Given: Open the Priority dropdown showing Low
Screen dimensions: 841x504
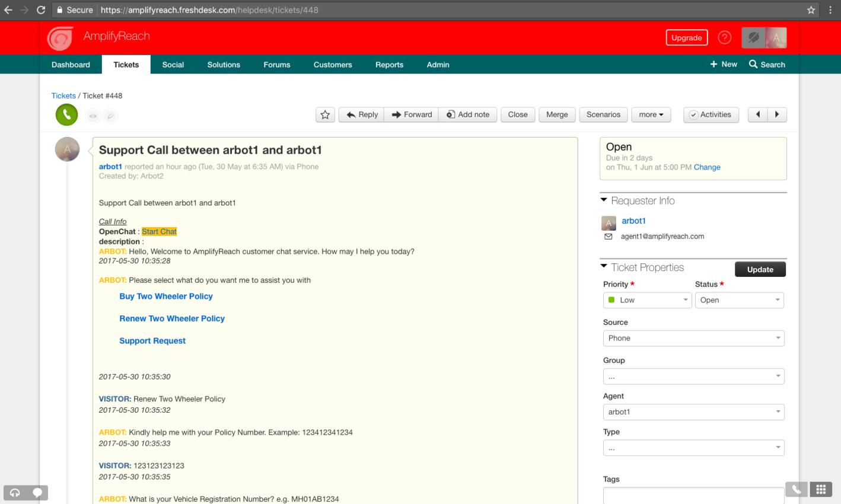Looking at the screenshot, I should (647, 300).
